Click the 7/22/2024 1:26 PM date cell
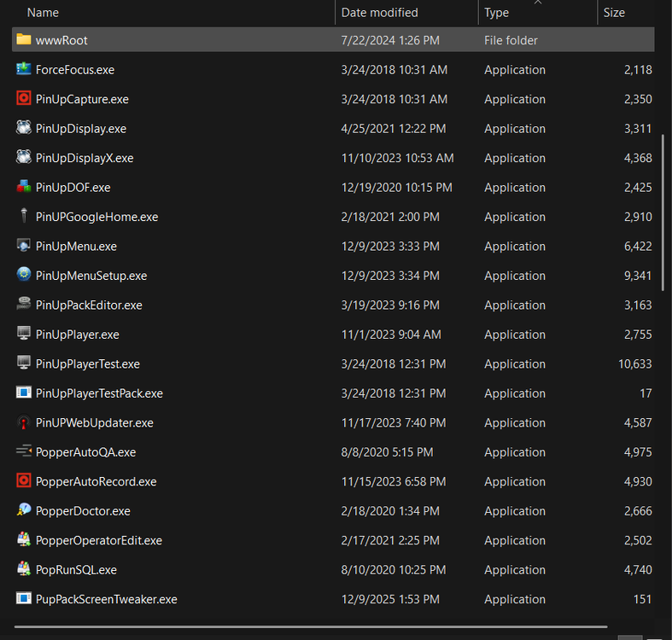The width and height of the screenshot is (672, 640). (390, 40)
